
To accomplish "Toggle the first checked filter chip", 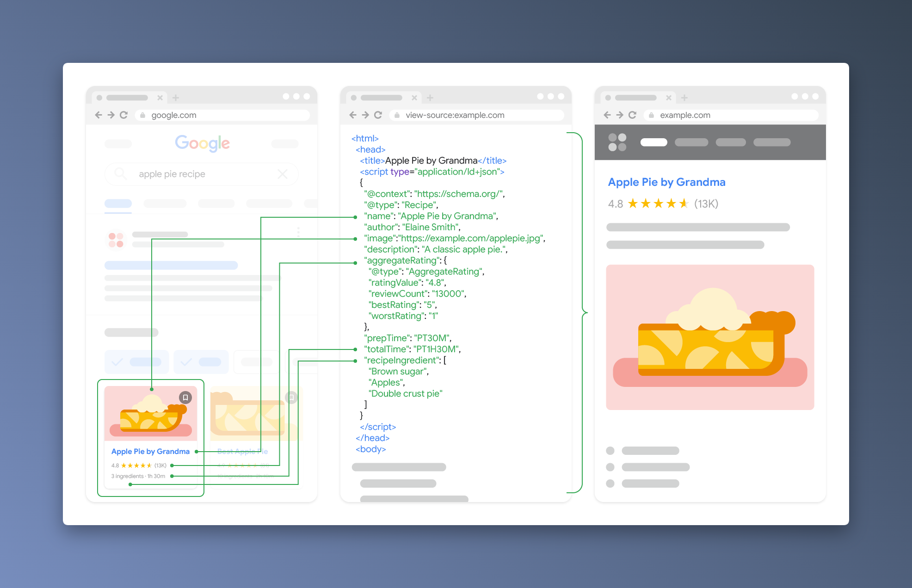I will (136, 362).
